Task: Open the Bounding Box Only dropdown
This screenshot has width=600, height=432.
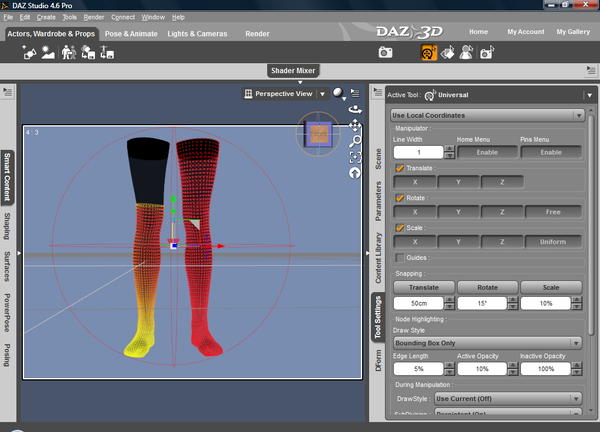Action: pos(488,343)
